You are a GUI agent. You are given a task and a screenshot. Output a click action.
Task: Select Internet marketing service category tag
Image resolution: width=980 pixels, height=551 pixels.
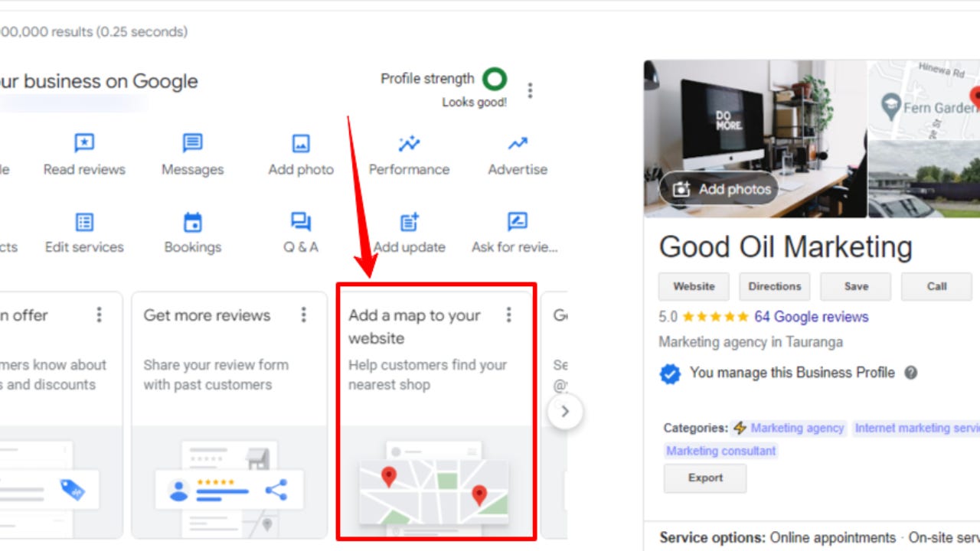click(x=916, y=429)
